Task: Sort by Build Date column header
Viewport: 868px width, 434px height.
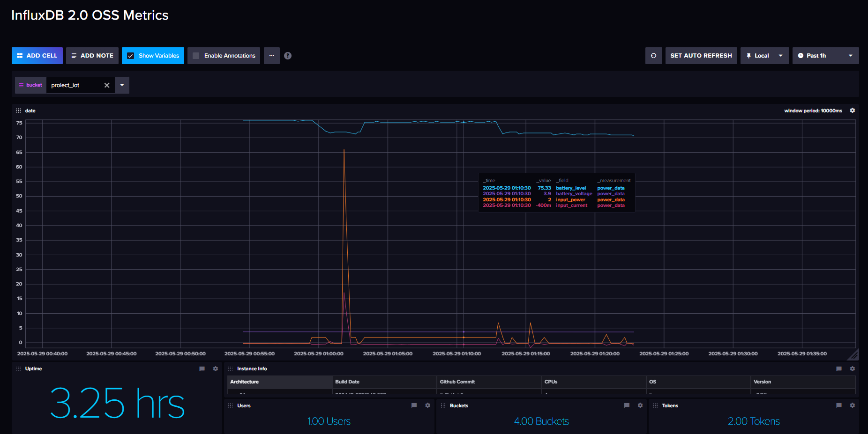Action: click(x=384, y=382)
